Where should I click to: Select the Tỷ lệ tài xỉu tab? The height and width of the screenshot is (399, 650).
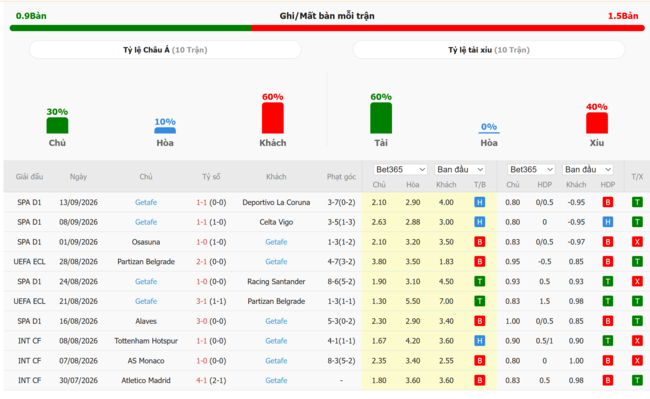click(x=489, y=50)
